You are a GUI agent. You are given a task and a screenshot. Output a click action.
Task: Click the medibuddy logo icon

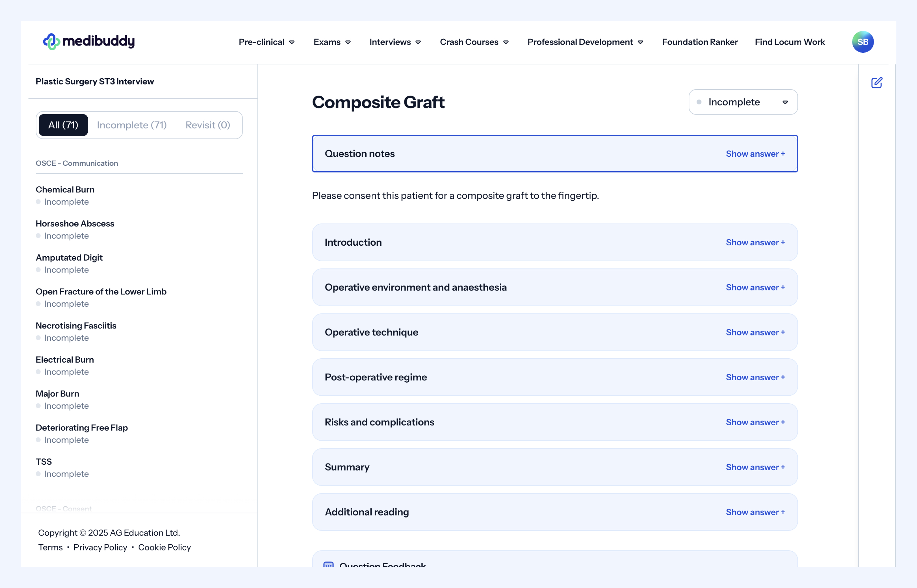[51, 42]
